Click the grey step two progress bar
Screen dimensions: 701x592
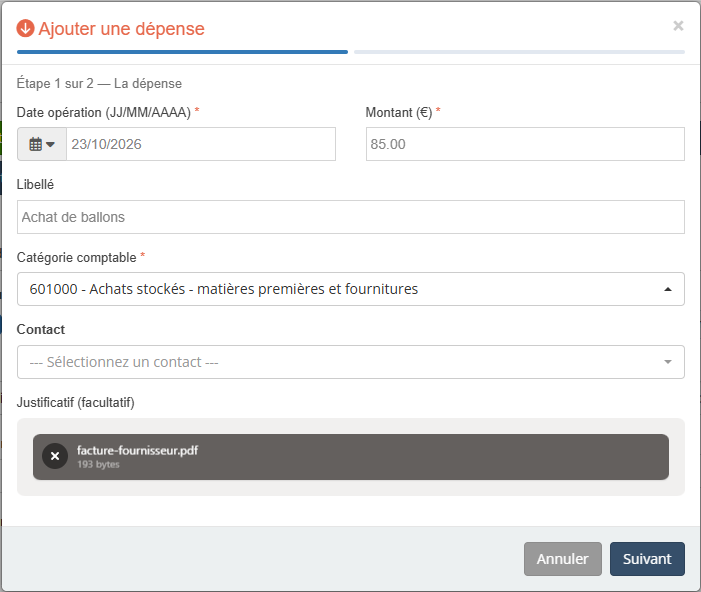pos(519,52)
